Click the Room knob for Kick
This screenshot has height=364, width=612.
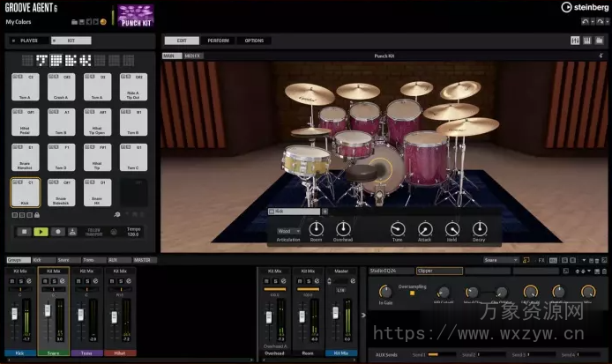coord(317,229)
